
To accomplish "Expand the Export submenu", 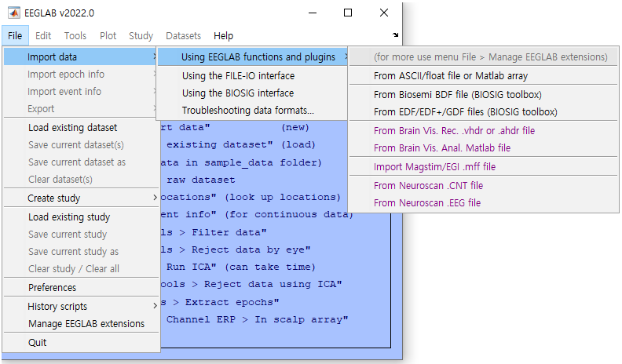I will (81, 108).
